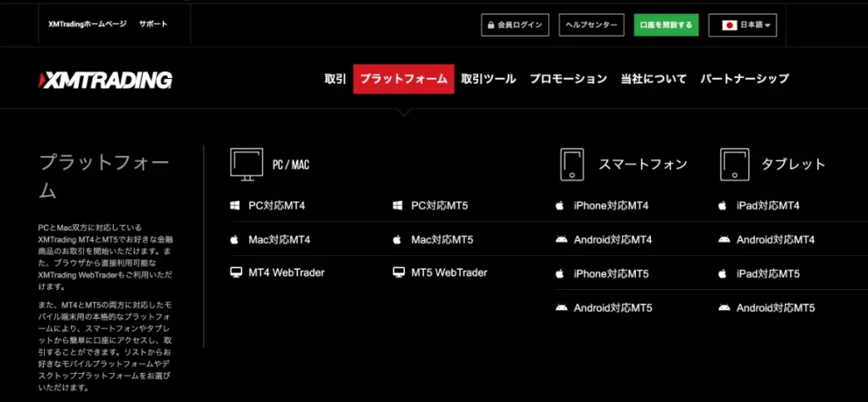Click the タブレット heading
Viewport: 868px width, 402px height.
pos(793,165)
